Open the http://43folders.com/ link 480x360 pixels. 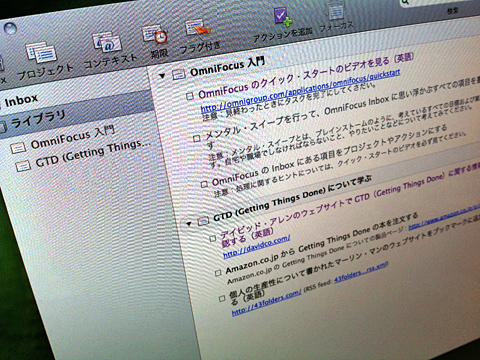[x=266, y=303]
